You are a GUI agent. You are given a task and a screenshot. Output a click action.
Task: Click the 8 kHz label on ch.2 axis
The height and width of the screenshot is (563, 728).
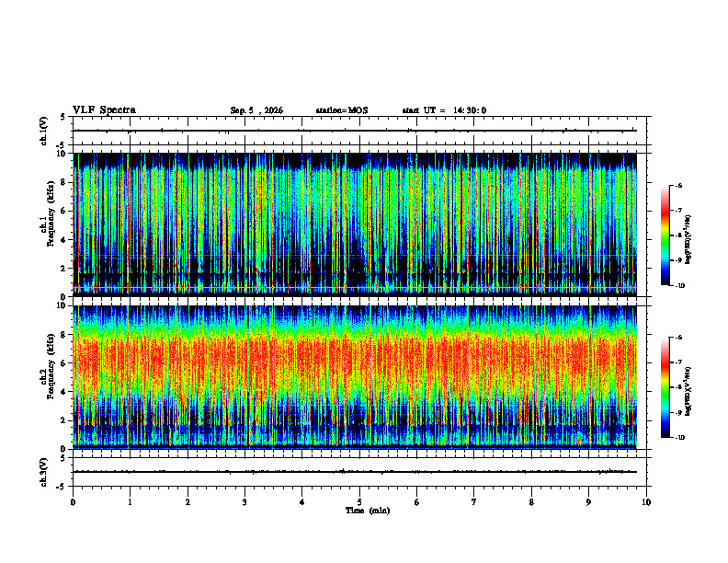coord(65,335)
